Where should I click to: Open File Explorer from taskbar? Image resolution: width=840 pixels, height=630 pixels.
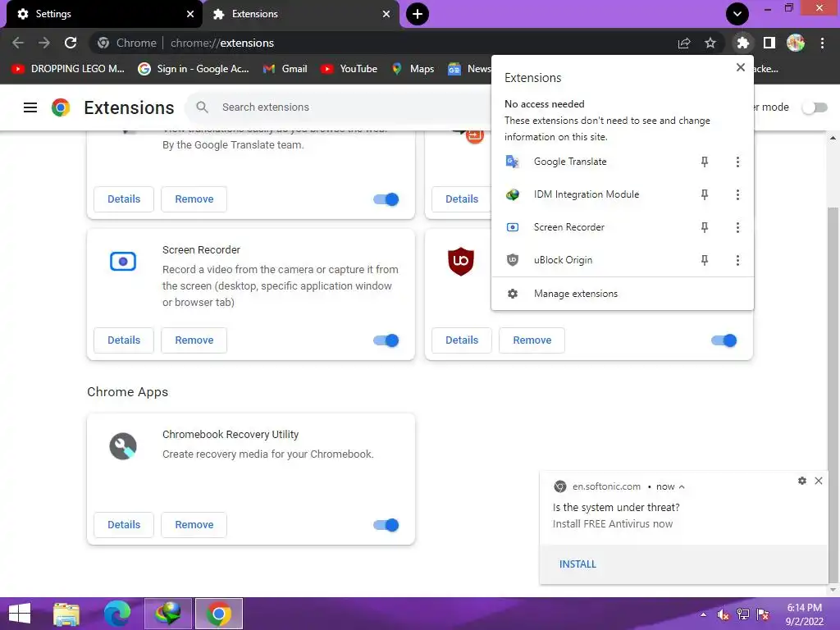tap(66, 614)
